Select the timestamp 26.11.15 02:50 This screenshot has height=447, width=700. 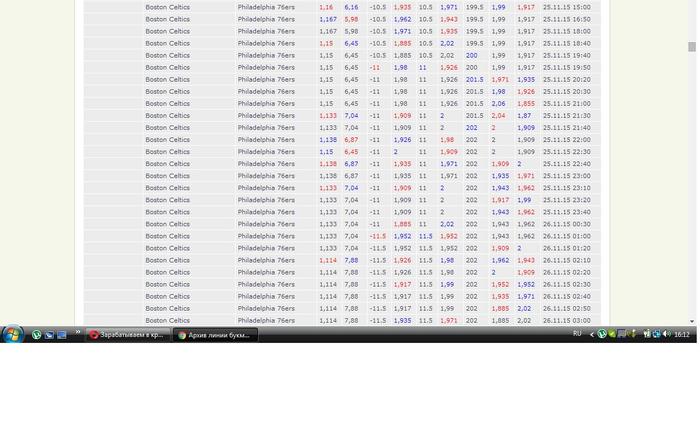567,309
